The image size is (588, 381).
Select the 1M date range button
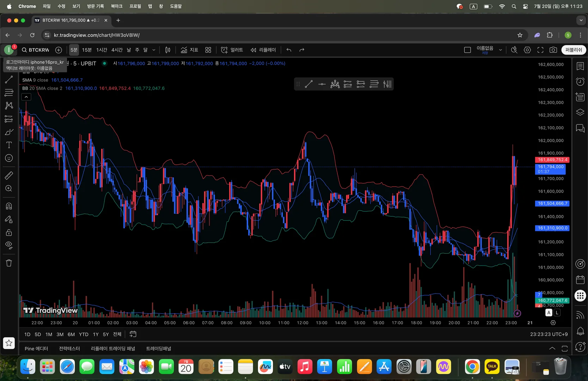(49, 334)
